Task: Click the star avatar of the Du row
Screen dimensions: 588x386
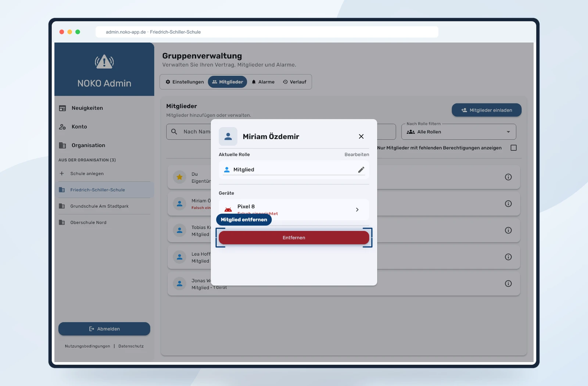Action: pyautogui.click(x=180, y=177)
